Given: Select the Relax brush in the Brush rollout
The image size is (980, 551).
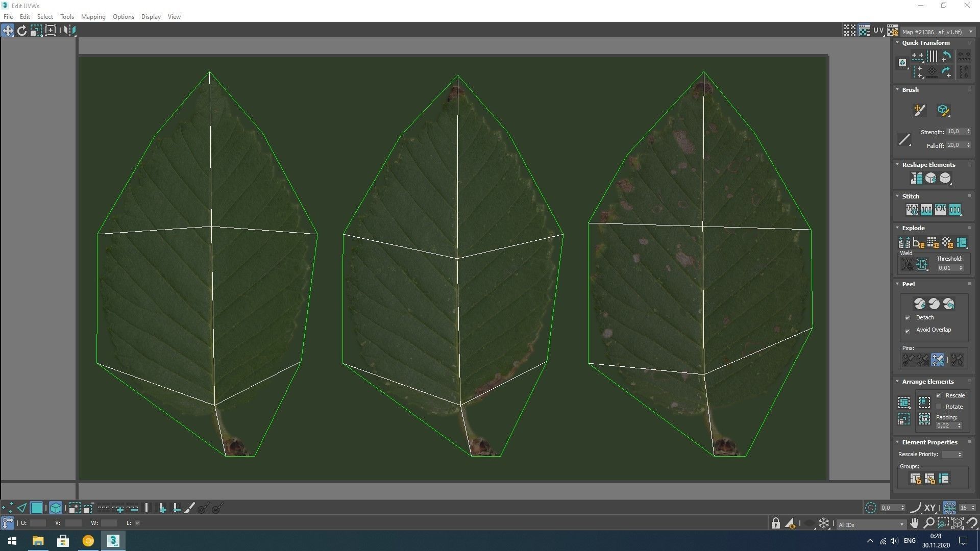Looking at the screenshot, I should pyautogui.click(x=943, y=111).
